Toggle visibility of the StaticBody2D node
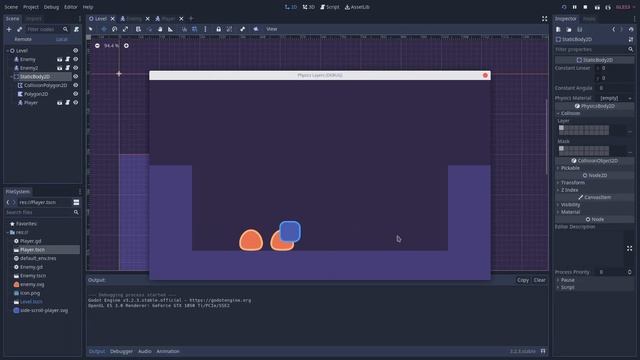Image resolution: width=640 pixels, height=360 pixels. tap(76, 77)
